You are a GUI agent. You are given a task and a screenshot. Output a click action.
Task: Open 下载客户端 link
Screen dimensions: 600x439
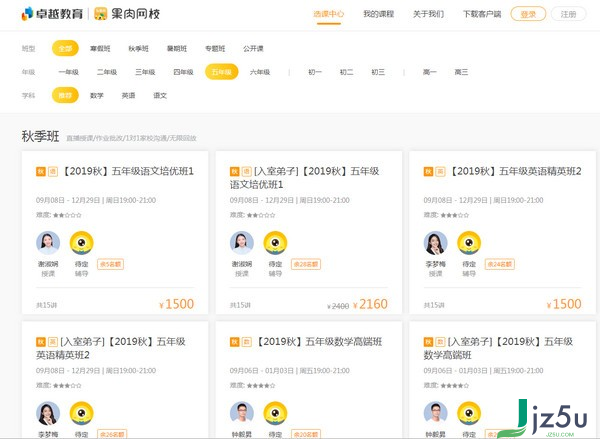click(480, 15)
